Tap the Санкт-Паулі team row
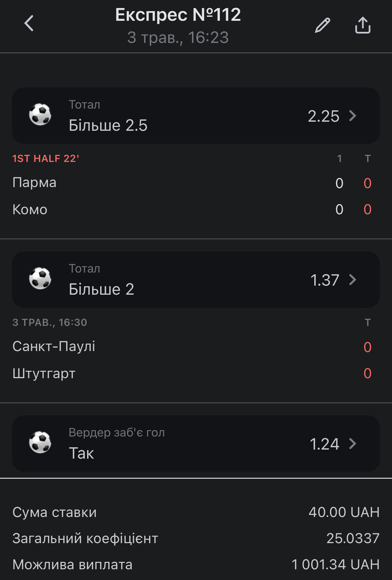 pos(196,347)
